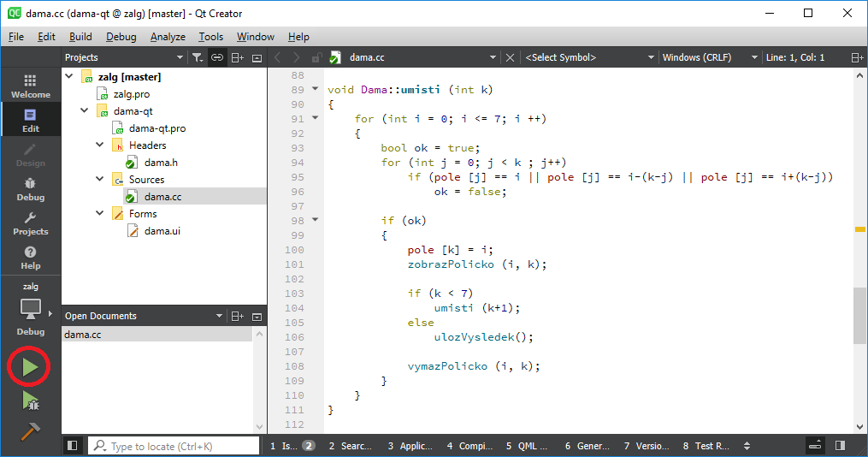The width and height of the screenshot is (868, 457).
Task: Open the Debug menu
Action: [x=121, y=37]
